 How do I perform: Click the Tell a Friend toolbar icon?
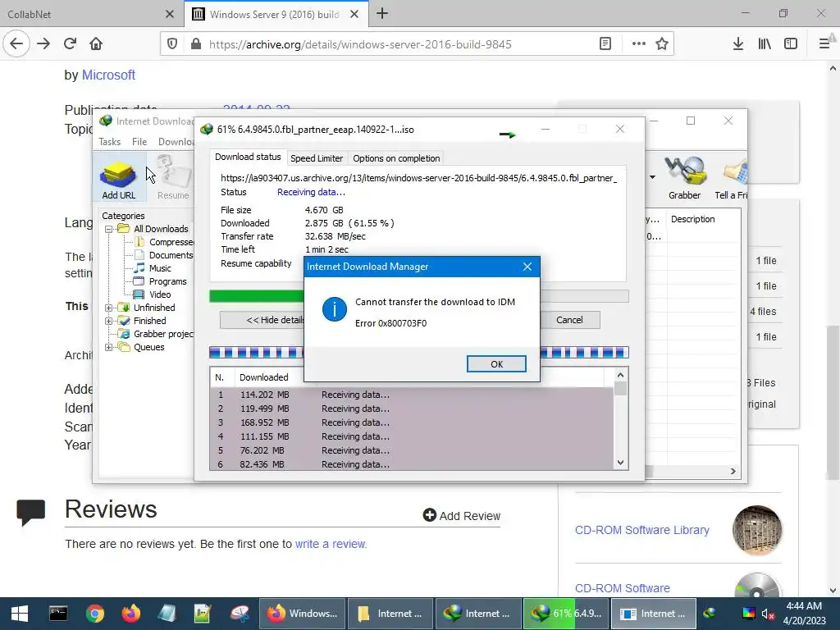[x=731, y=178]
